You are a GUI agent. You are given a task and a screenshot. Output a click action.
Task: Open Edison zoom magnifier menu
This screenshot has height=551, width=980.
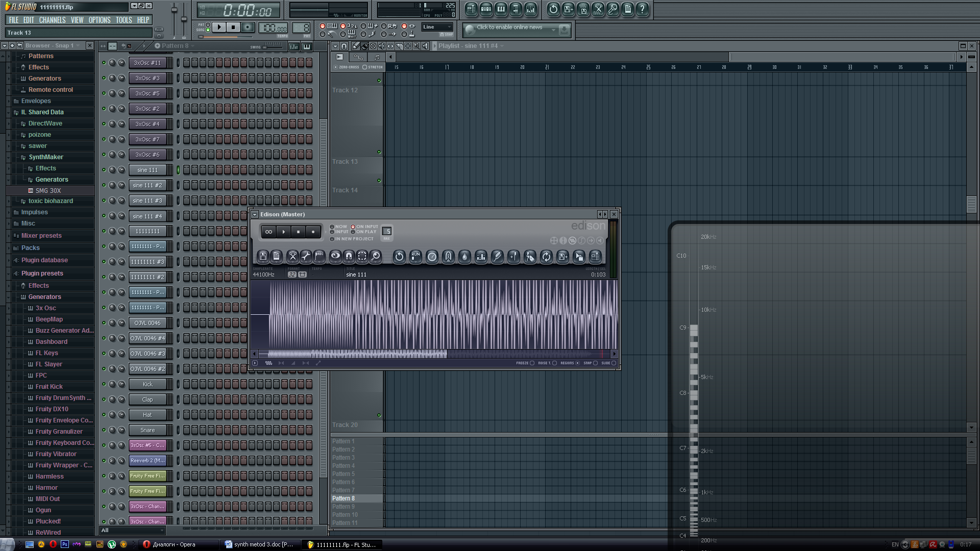375,257
